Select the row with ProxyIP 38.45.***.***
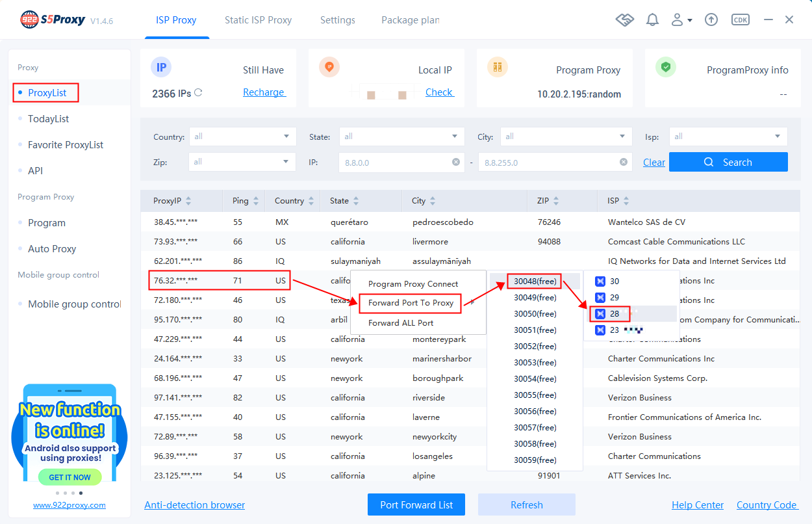Image resolution: width=812 pixels, height=524 pixels. pyautogui.click(x=470, y=222)
